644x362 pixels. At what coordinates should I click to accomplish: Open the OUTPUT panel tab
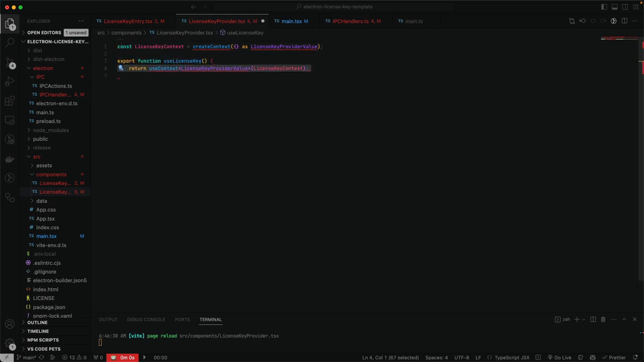click(108, 319)
